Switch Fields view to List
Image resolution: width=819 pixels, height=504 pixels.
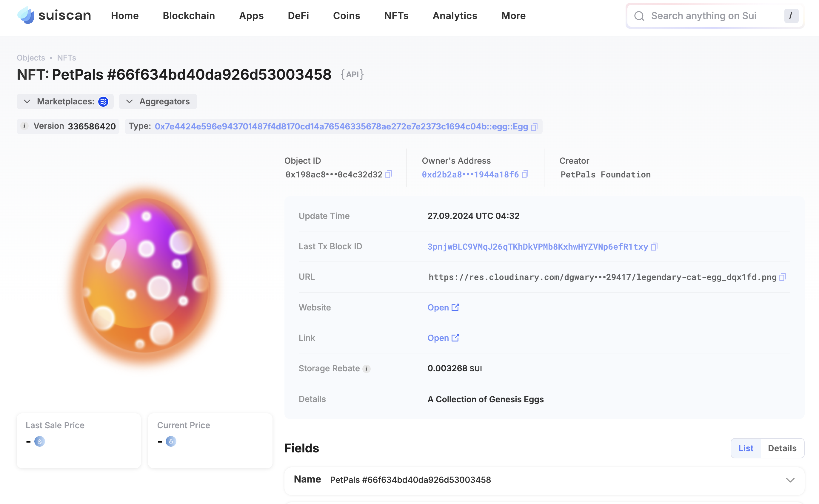[745, 448]
